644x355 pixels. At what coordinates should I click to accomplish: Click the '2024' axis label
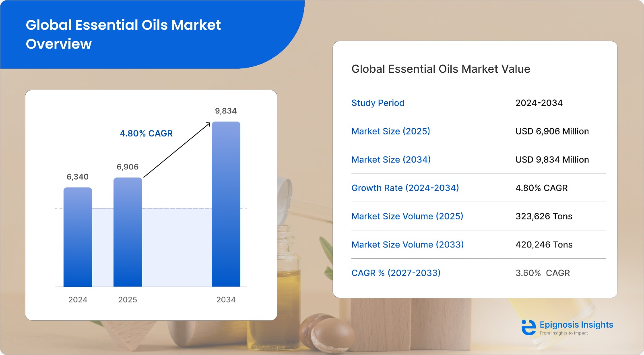click(78, 300)
